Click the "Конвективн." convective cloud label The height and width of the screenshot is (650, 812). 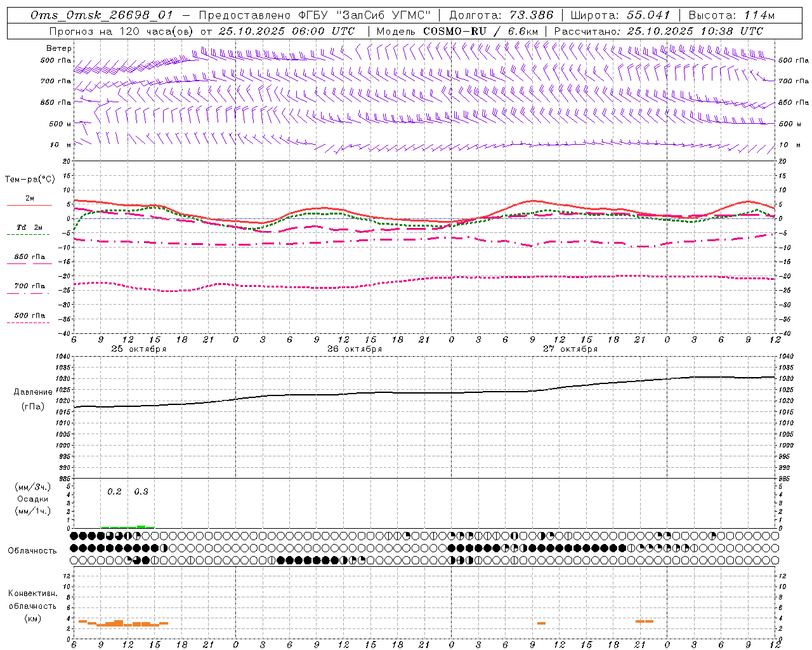(32, 593)
